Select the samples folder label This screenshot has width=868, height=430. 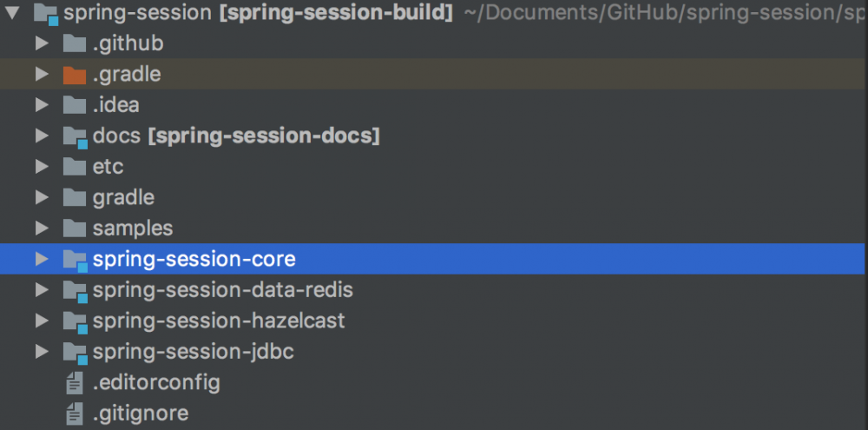pyautogui.click(x=133, y=228)
